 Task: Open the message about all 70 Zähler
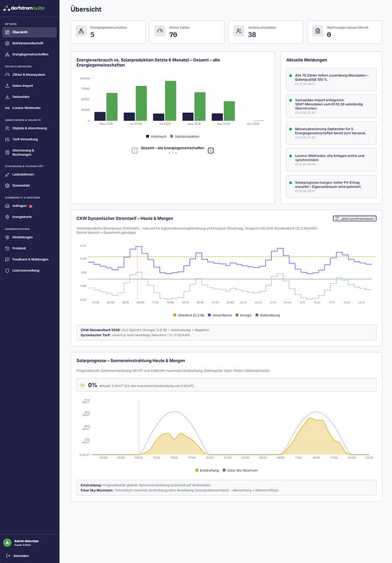[331, 79]
